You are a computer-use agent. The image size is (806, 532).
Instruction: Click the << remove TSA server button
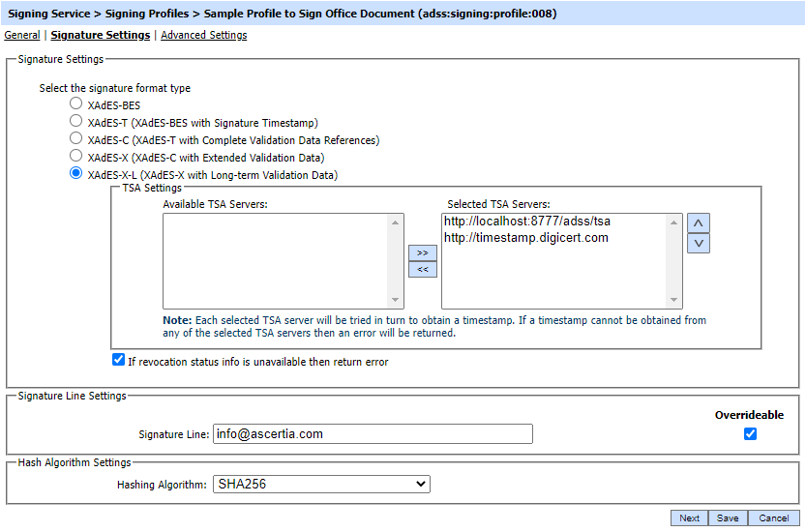(x=422, y=269)
